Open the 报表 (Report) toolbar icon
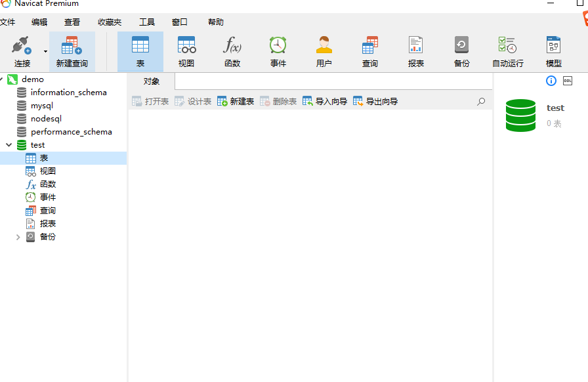Image resolution: width=588 pixels, height=382 pixels. tap(416, 51)
